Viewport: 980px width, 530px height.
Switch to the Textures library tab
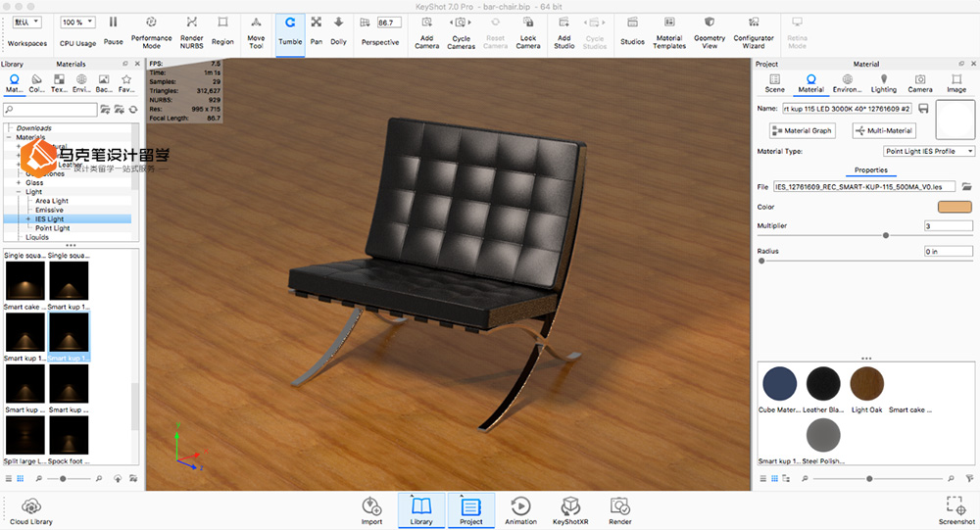coord(59,82)
